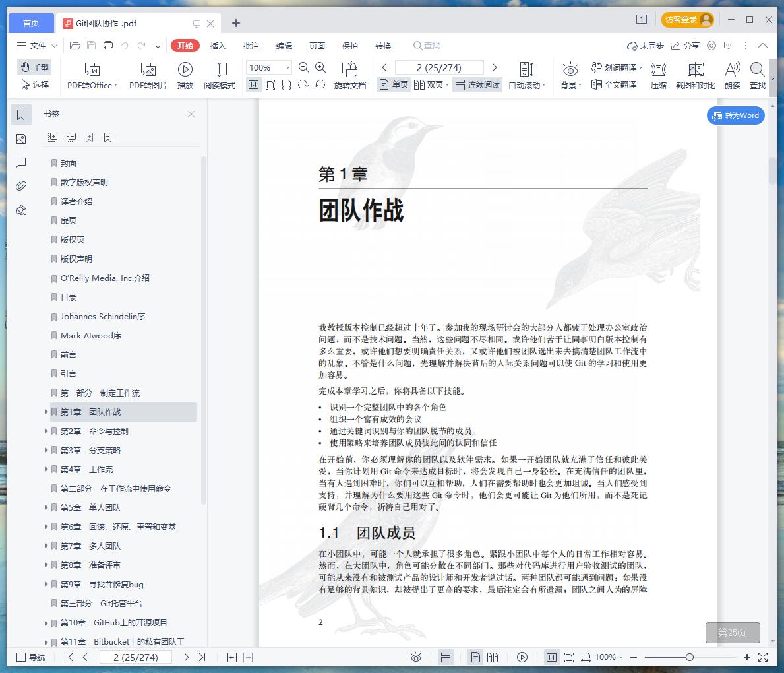Click the 转为Word button

click(x=735, y=115)
